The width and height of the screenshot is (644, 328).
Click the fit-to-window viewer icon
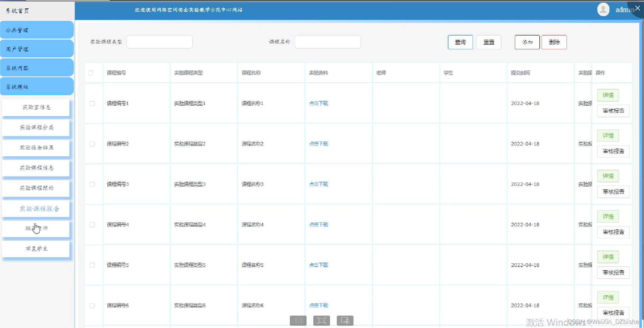pos(321,321)
